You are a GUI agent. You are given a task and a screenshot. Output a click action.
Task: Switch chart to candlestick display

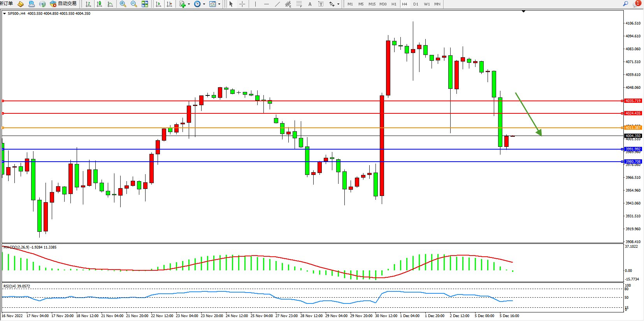click(99, 4)
